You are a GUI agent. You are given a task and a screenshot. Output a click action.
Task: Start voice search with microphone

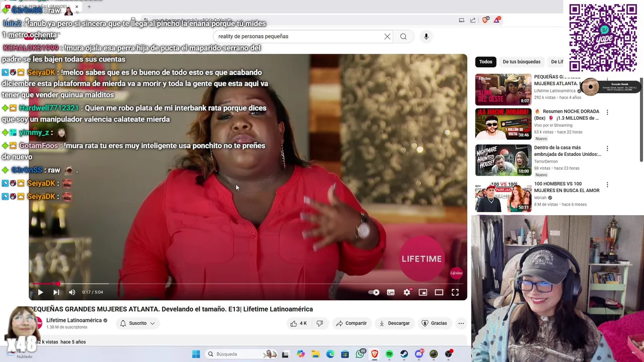[x=426, y=36]
